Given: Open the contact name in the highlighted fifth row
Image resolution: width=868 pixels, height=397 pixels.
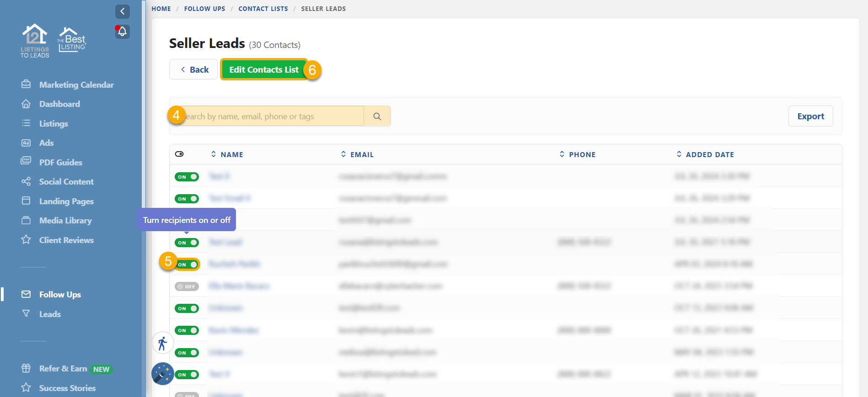Looking at the screenshot, I should [x=234, y=264].
